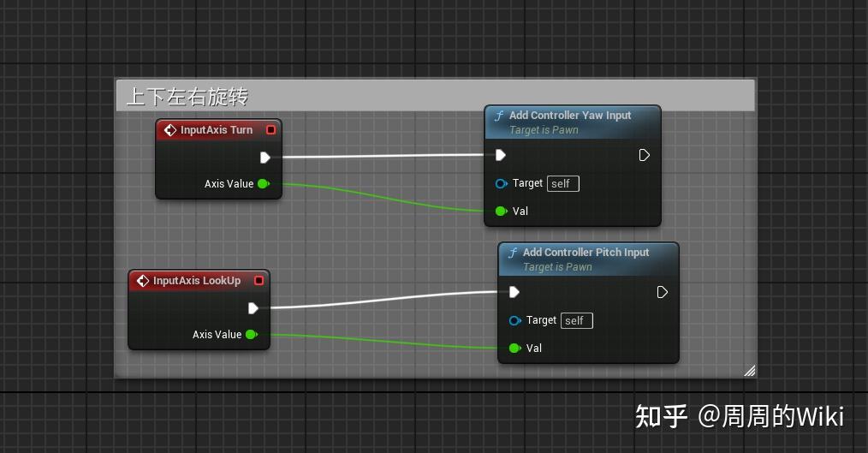Screen dimensions: 868x453
Task: Click red delegate pin on InputAxis Turn
Action: pos(271,129)
